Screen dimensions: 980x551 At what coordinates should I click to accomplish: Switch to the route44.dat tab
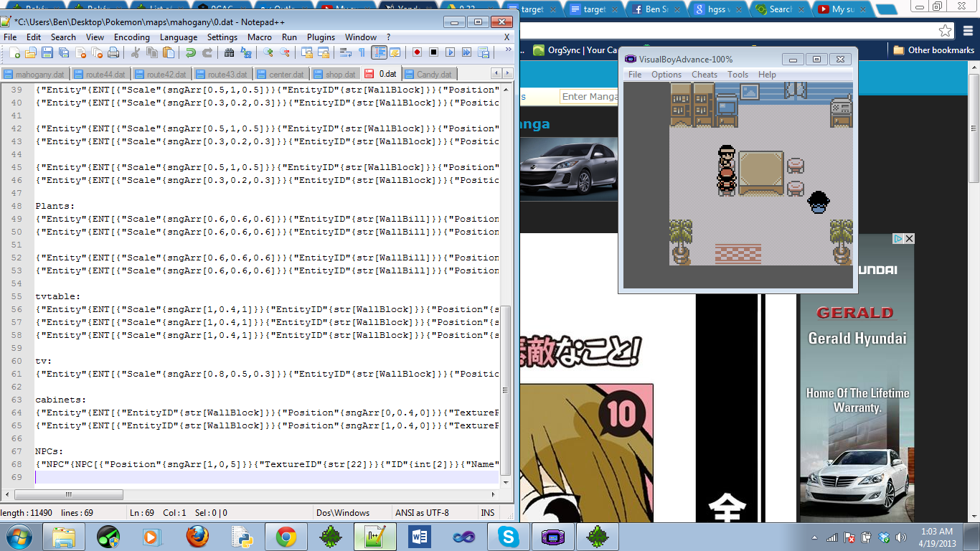pos(103,74)
